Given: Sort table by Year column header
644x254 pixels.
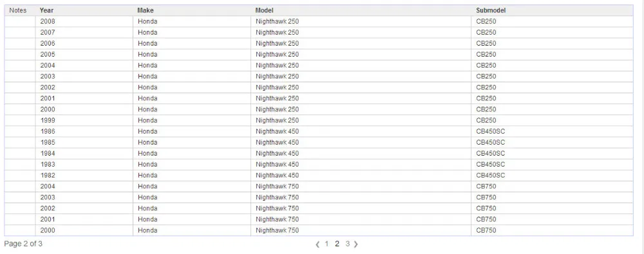Looking at the screenshot, I should 46,10.
